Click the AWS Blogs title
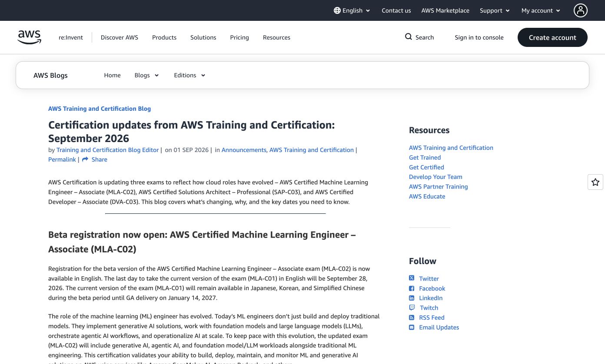 click(50, 75)
